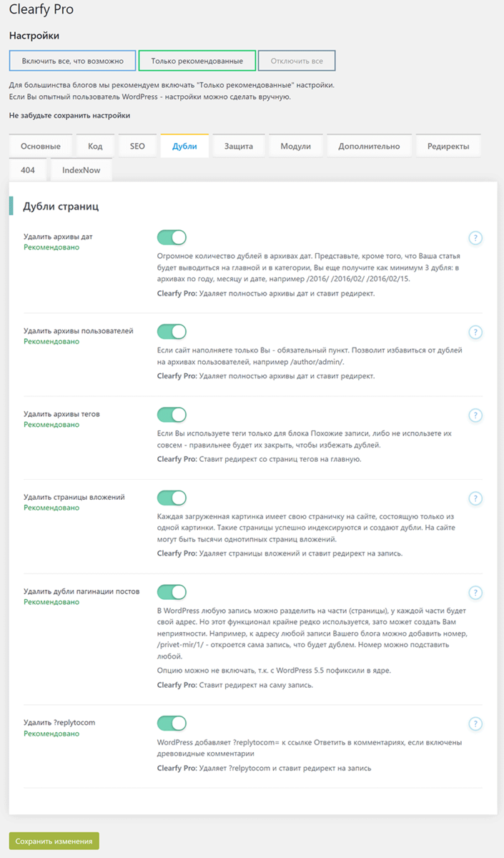Click the Включить все, что возможно button
Screen dimensions: 504x858
[72, 61]
